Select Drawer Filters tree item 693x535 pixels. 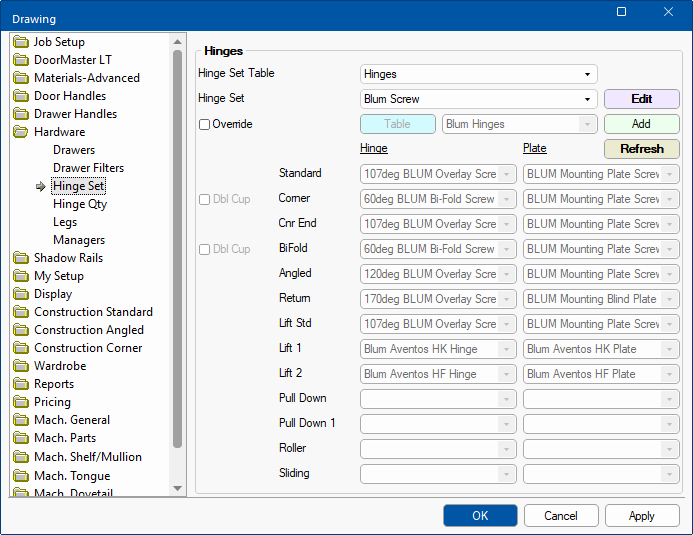88,168
